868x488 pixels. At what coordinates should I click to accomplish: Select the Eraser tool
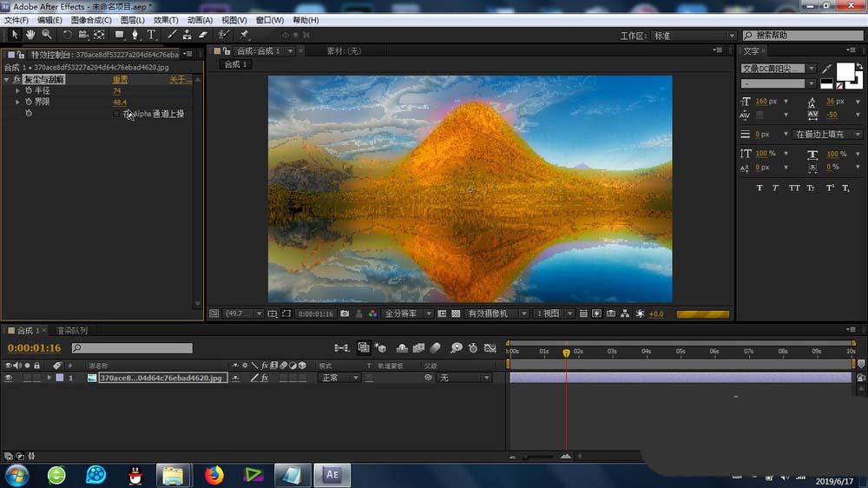203,35
